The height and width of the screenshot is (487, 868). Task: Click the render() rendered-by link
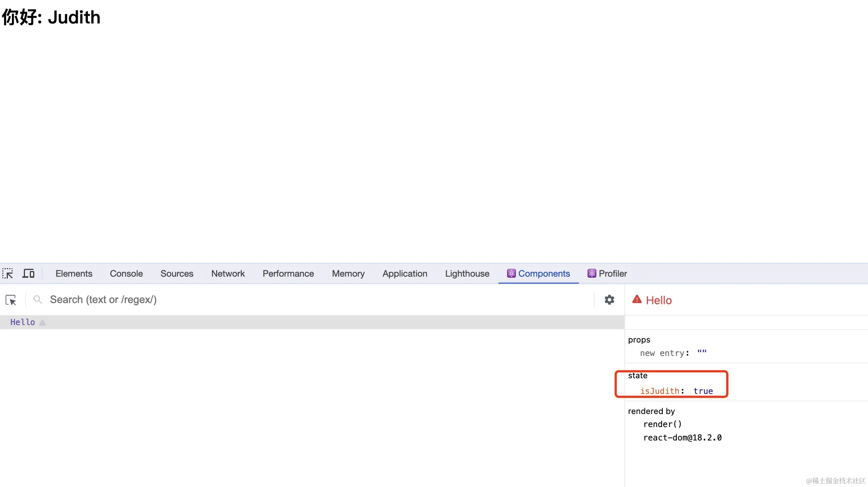(x=662, y=424)
